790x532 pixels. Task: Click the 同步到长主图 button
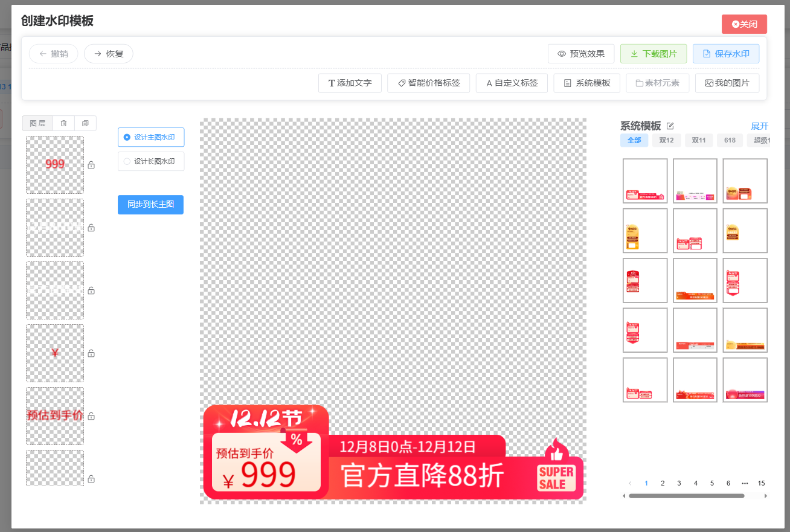coord(150,205)
